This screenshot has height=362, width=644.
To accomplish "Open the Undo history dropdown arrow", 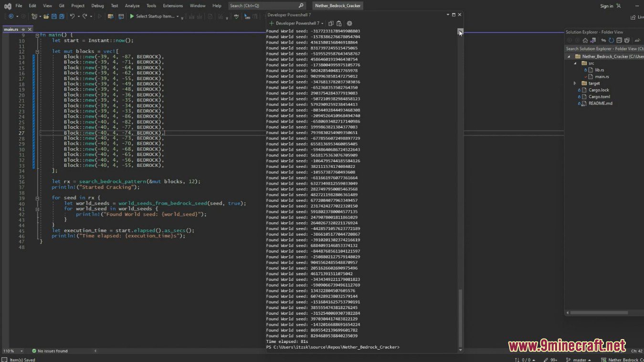I will (x=78, y=16).
